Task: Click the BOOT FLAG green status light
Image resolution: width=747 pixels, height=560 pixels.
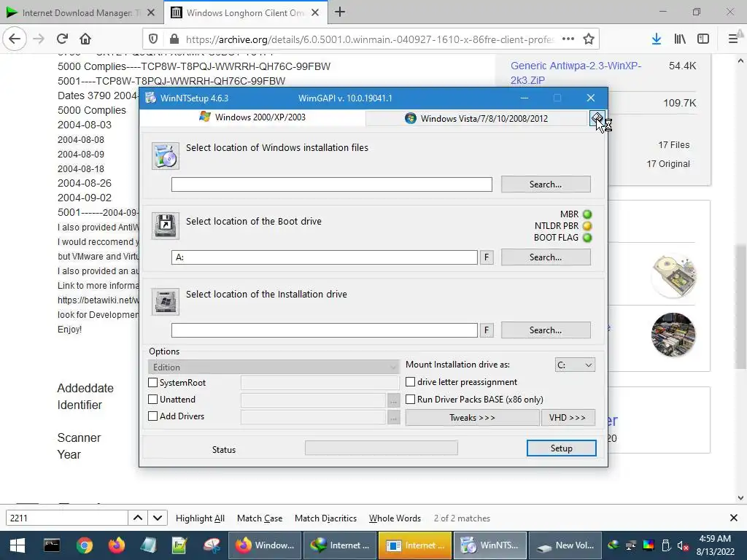Action: tap(587, 238)
